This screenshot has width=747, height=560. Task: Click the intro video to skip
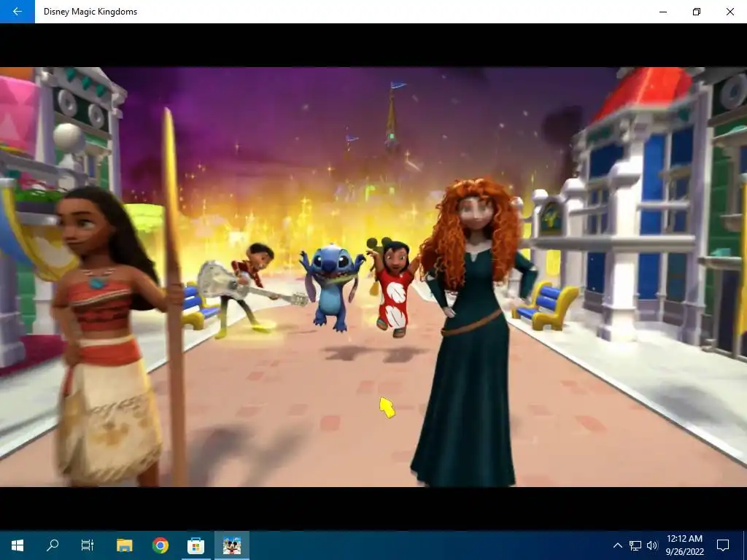tap(373, 276)
